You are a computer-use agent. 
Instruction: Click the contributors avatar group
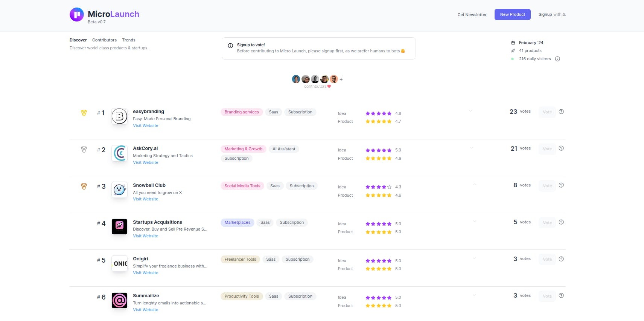coord(315,79)
